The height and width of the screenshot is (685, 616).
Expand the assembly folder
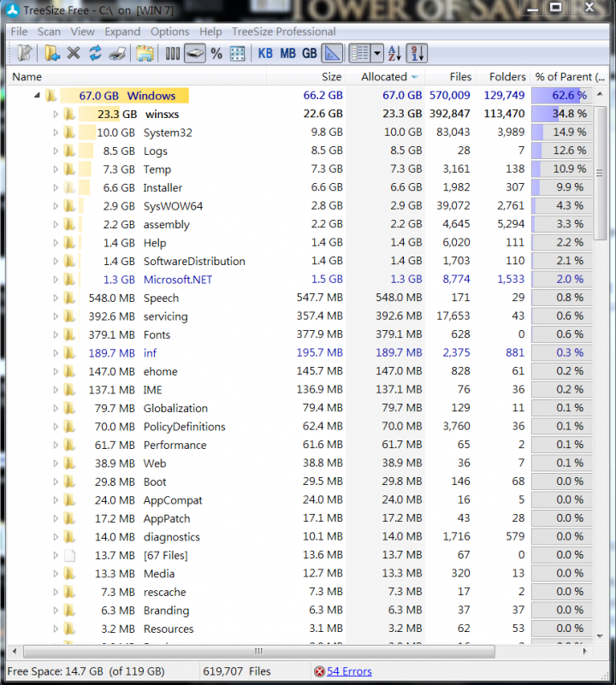(56, 224)
